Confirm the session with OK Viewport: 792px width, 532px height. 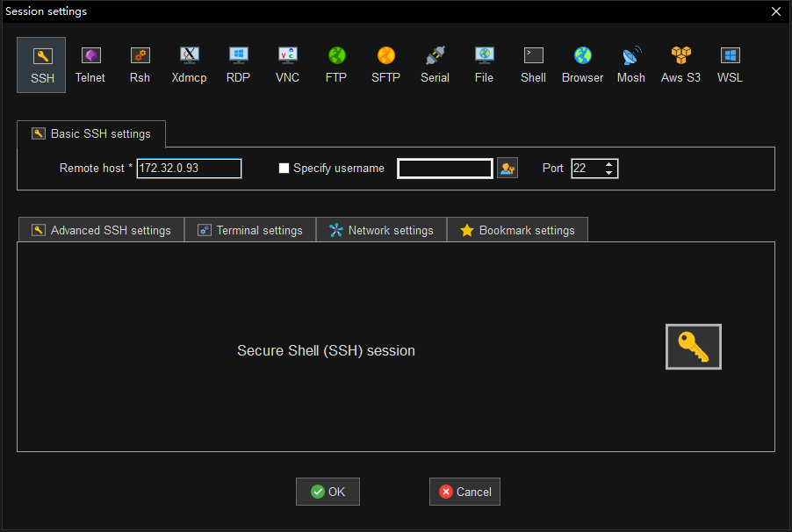tap(328, 492)
